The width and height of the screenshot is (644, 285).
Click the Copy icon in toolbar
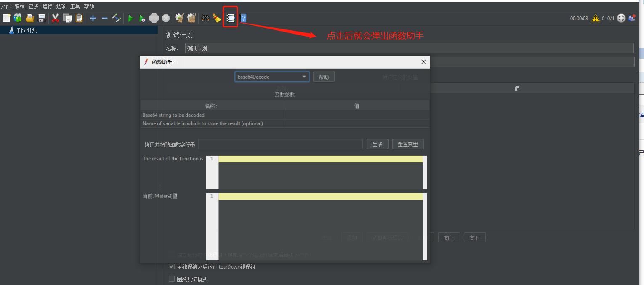67,18
